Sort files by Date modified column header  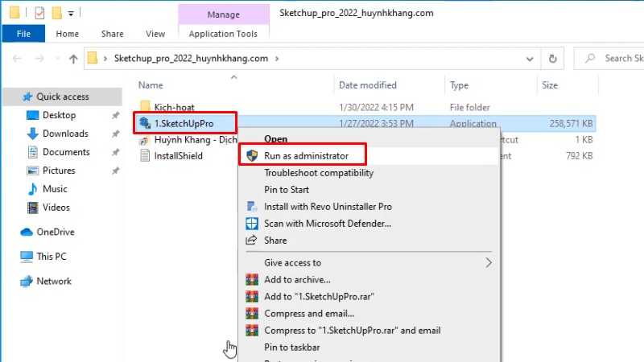366,84
